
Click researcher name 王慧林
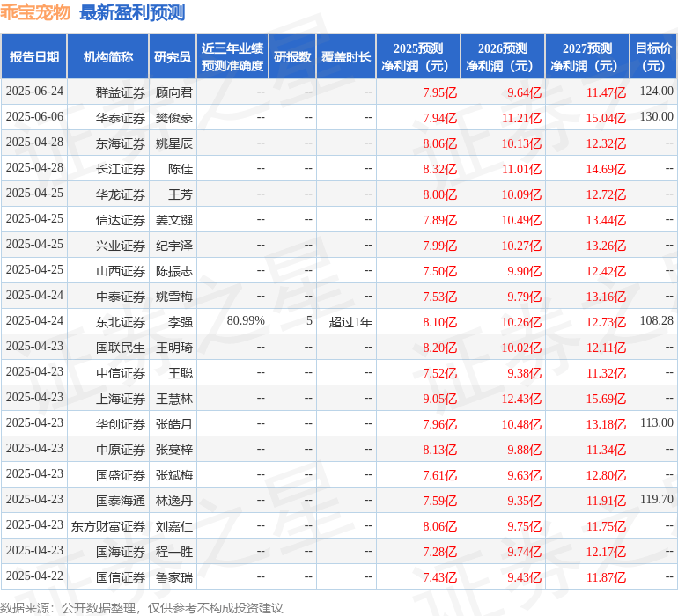tap(173, 399)
